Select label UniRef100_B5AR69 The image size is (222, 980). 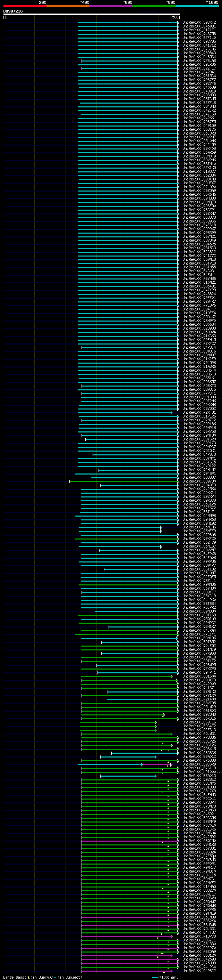(x=199, y=153)
